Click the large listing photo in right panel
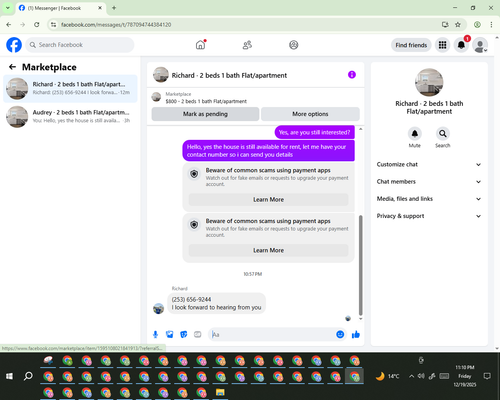The width and height of the screenshot is (500, 400). (429, 82)
